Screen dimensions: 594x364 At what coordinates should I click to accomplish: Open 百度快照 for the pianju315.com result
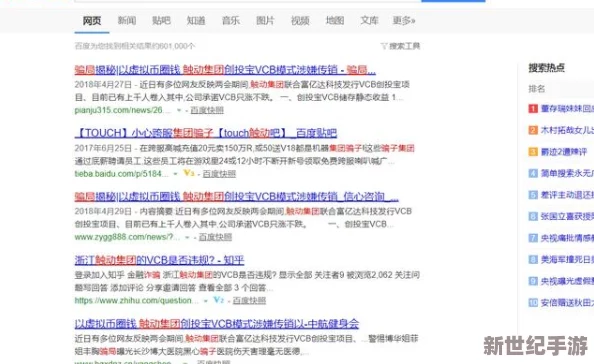(x=207, y=110)
